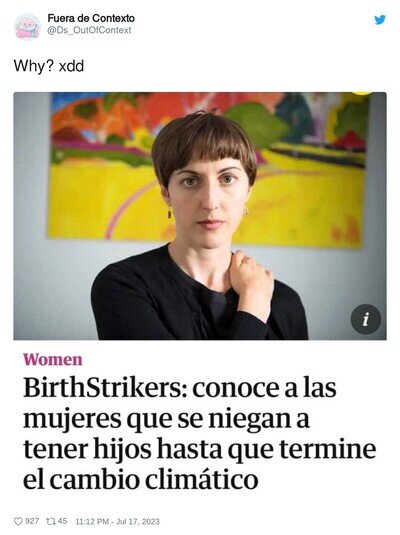
Task: View the 45 retweets count
Action: [x=62, y=521]
